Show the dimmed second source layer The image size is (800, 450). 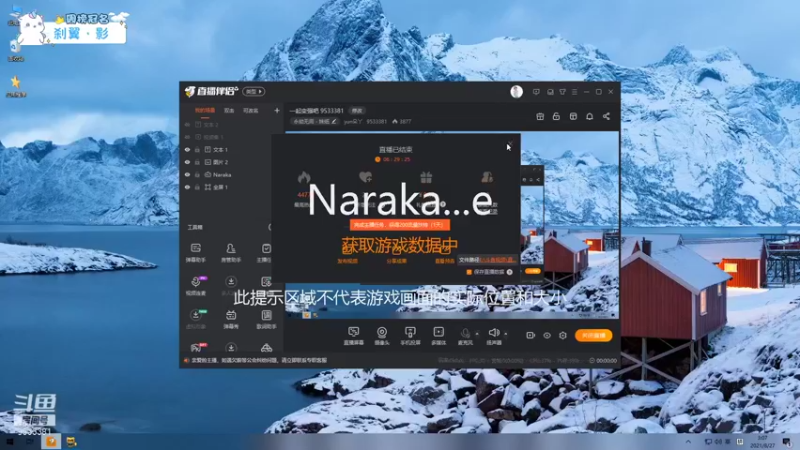click(x=187, y=137)
